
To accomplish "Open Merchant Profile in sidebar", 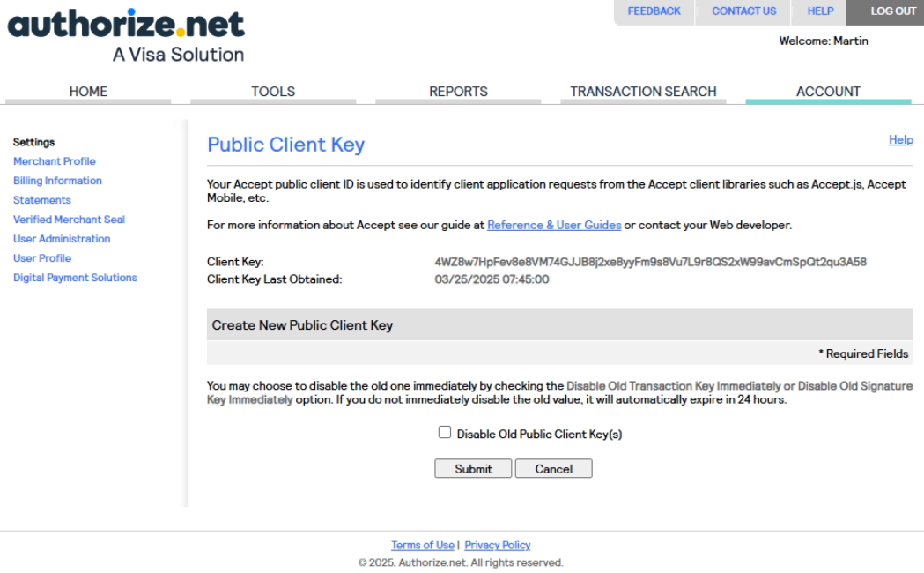I will coord(55,161).
